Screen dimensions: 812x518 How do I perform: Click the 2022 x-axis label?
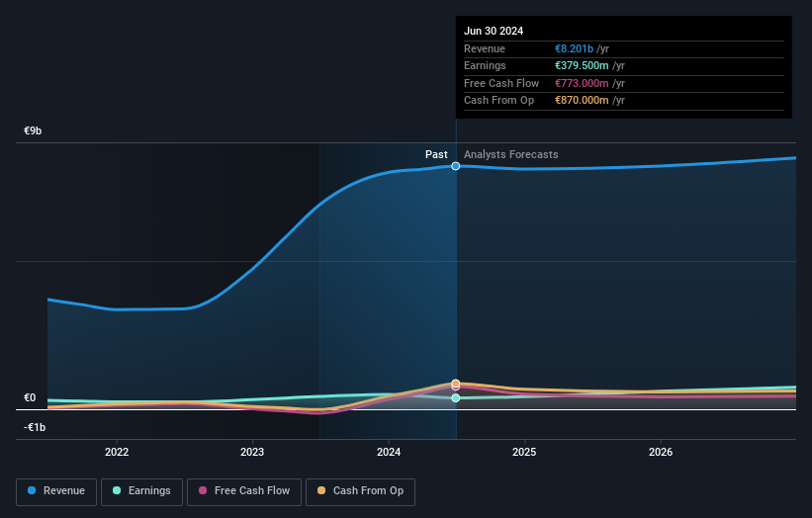click(x=117, y=453)
